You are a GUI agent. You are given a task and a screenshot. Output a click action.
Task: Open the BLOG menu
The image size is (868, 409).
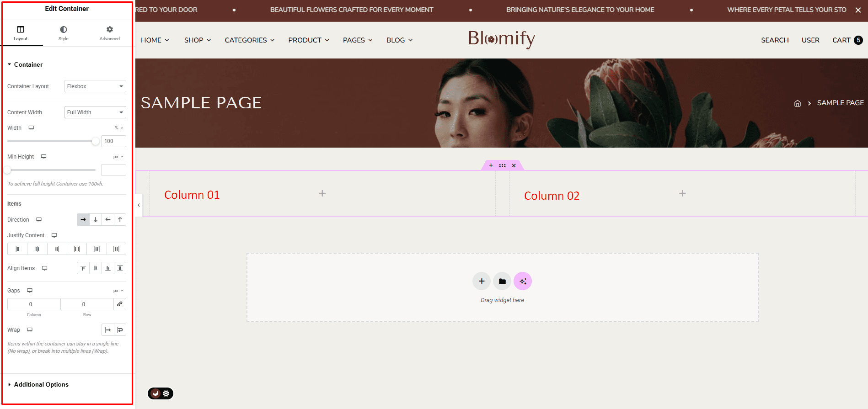point(400,40)
